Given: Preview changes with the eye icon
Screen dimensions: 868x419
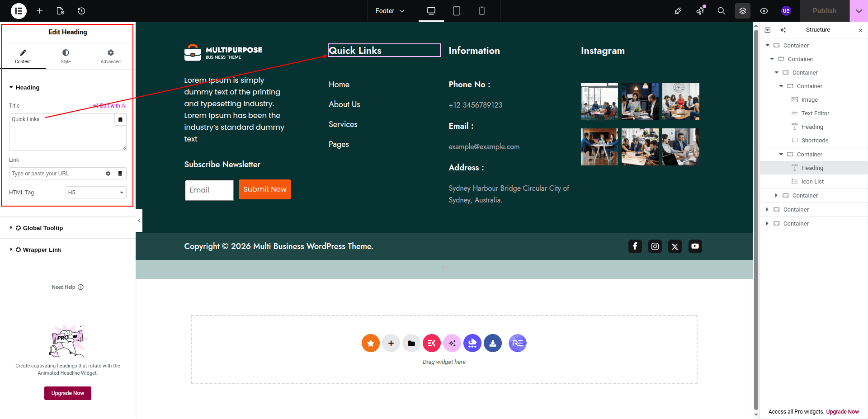Looking at the screenshot, I should tap(764, 11).
